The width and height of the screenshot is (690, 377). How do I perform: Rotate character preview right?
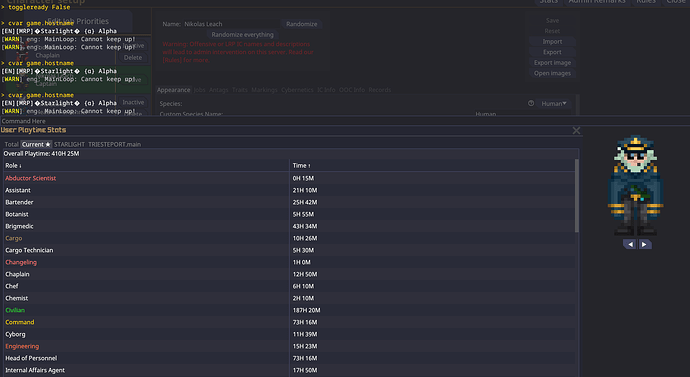(x=644, y=244)
